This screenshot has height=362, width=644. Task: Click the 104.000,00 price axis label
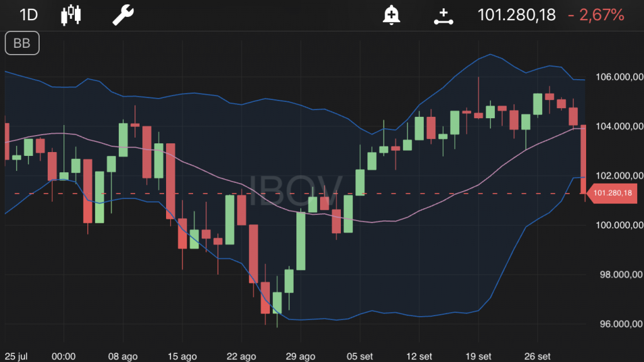[619, 126]
